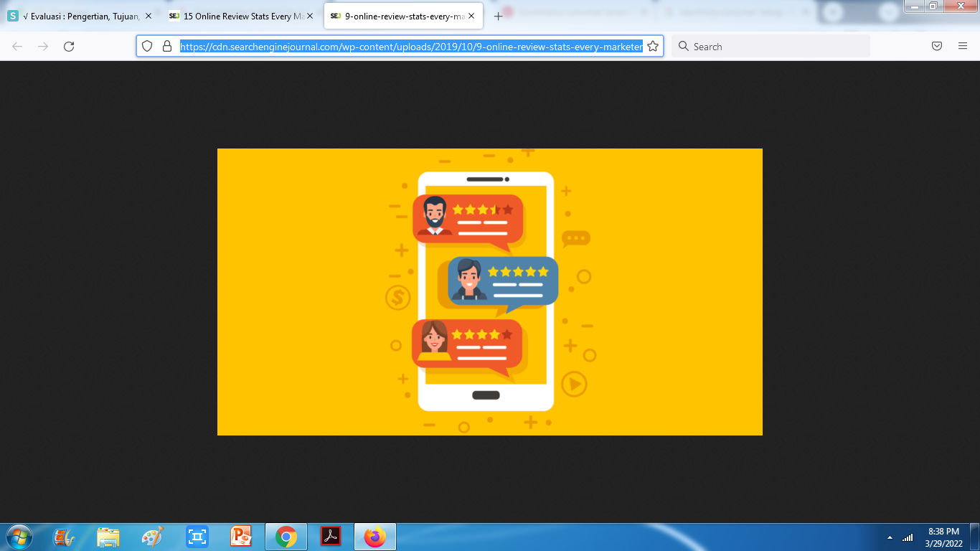Image resolution: width=980 pixels, height=551 pixels.
Task: Reload the current page
Action: 69,47
